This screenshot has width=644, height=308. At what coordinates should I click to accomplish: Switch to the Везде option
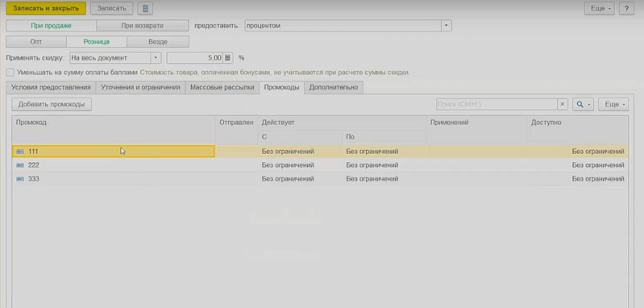click(158, 42)
